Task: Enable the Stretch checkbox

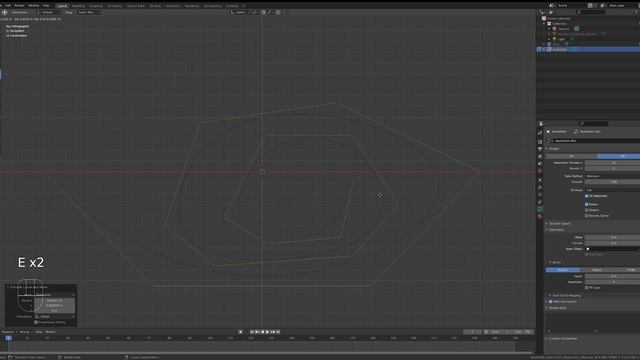Action: (x=587, y=210)
